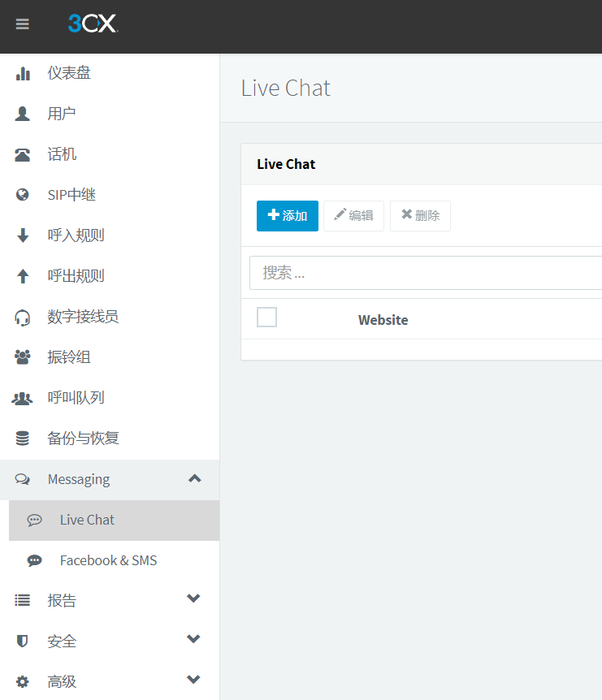Click the 搜索 search field

(x=426, y=273)
